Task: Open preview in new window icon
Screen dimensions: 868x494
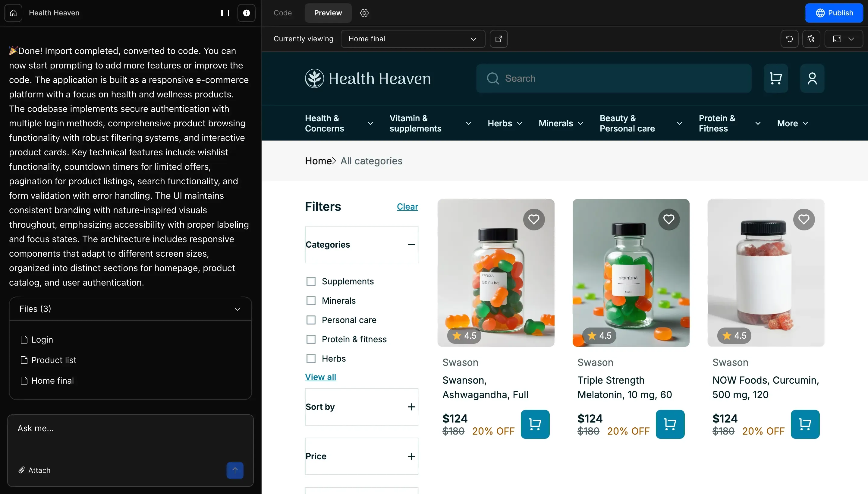Action: pos(498,39)
